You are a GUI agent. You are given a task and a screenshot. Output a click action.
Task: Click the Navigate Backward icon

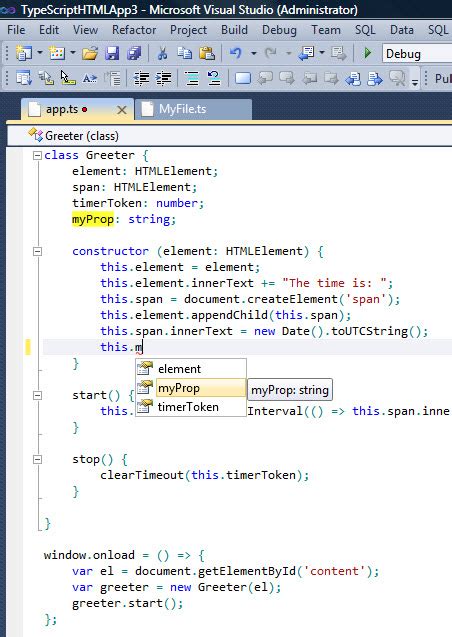click(x=306, y=53)
